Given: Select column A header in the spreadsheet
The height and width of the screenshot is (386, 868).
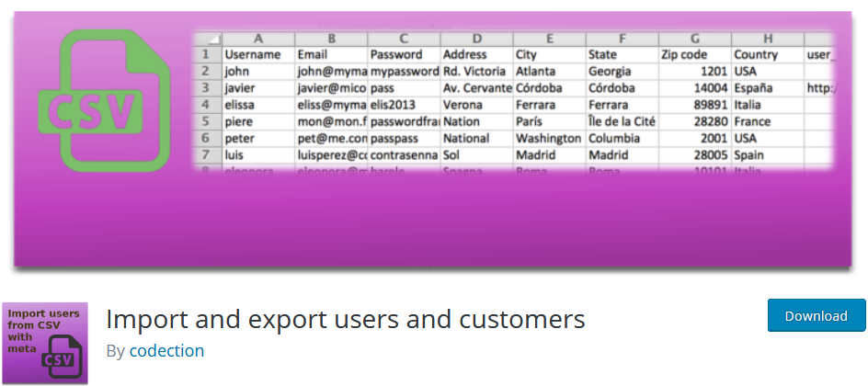Looking at the screenshot, I should pyautogui.click(x=257, y=39).
